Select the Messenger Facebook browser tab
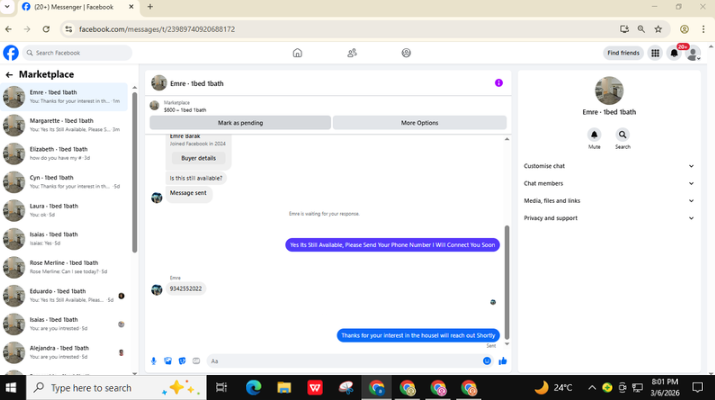This screenshot has height=400, width=715. click(78, 7)
